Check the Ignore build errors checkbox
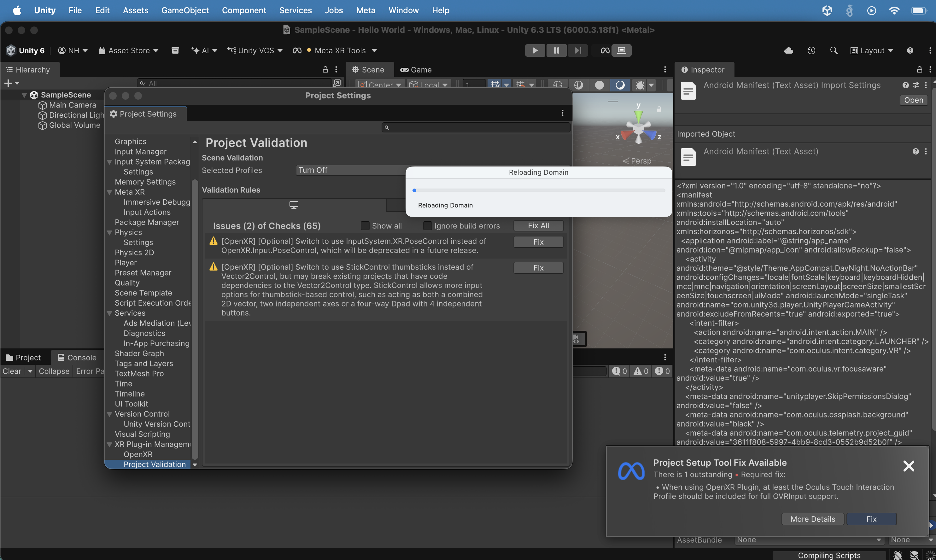 tap(427, 226)
